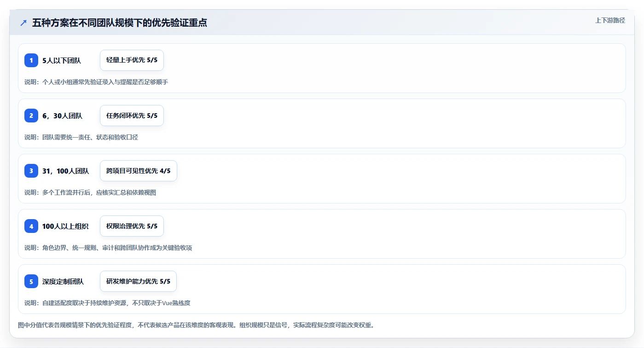Click the 100人以上组织 row title
The height and width of the screenshot is (348, 644).
pyautogui.click(x=65, y=226)
